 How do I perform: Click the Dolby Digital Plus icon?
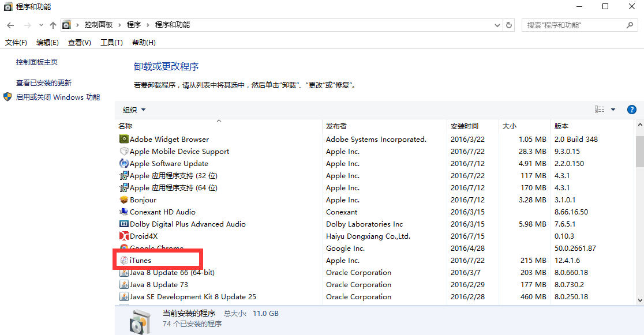123,224
